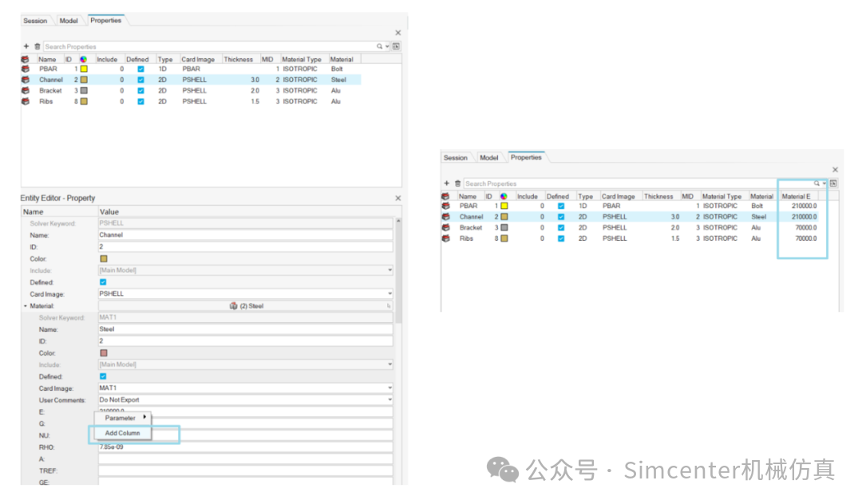Uncheck Defined for Ribs in the browser above Entity Editor

(140, 101)
